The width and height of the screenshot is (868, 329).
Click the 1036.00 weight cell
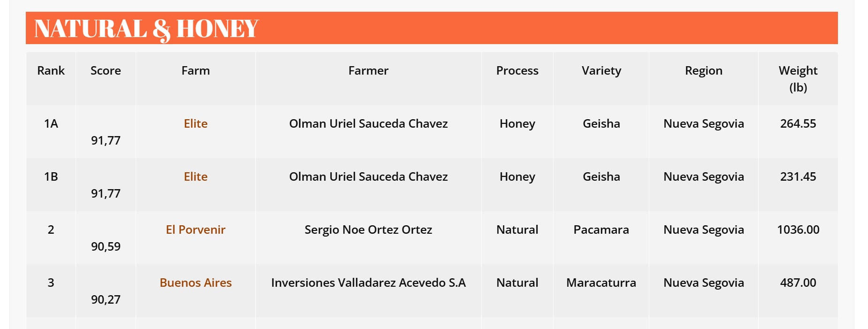click(x=798, y=230)
